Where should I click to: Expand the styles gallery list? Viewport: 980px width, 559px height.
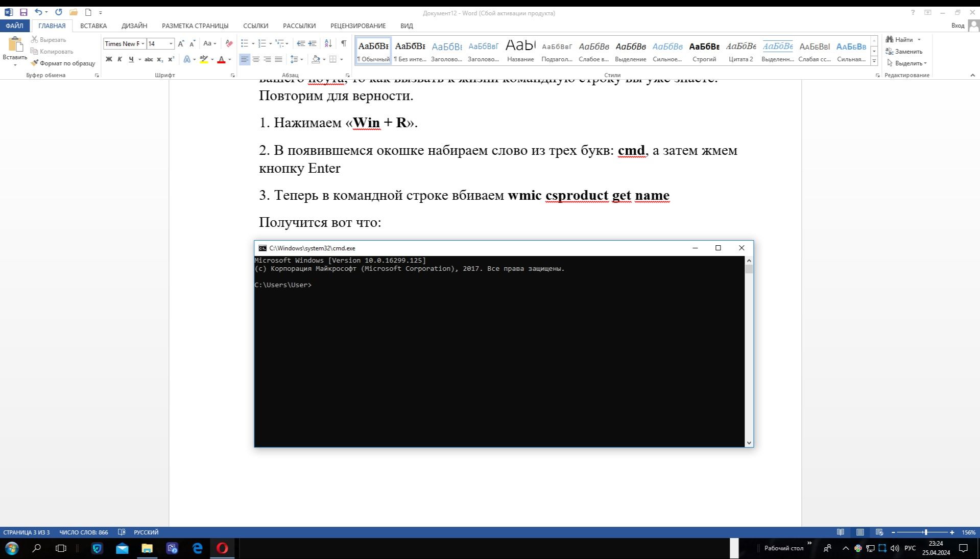[874, 61]
